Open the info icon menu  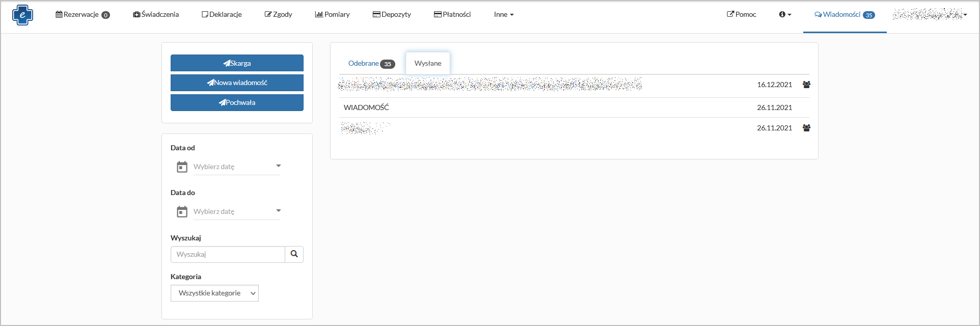coord(784,14)
